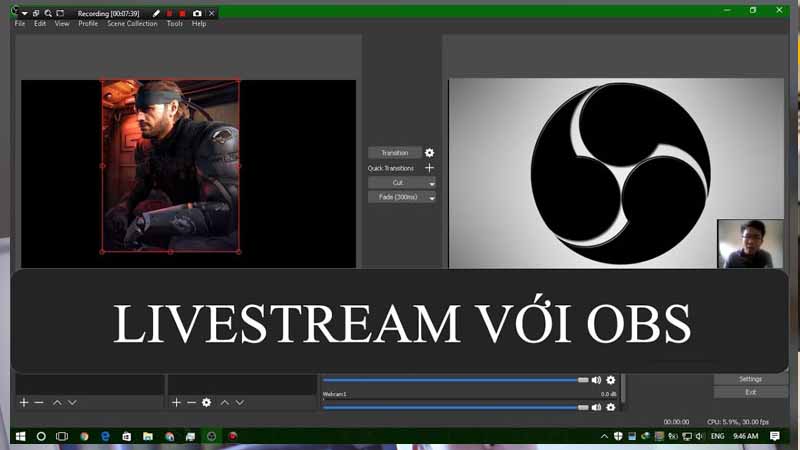Open the Edit menu

point(40,23)
